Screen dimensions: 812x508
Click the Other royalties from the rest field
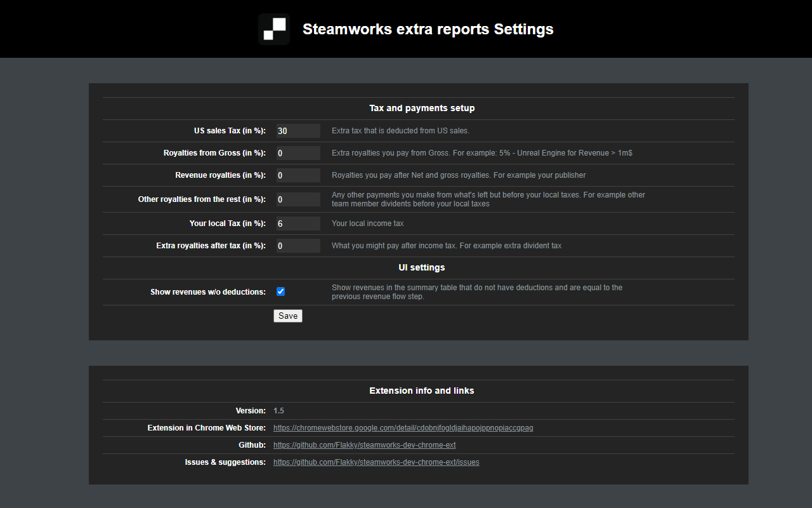(298, 199)
